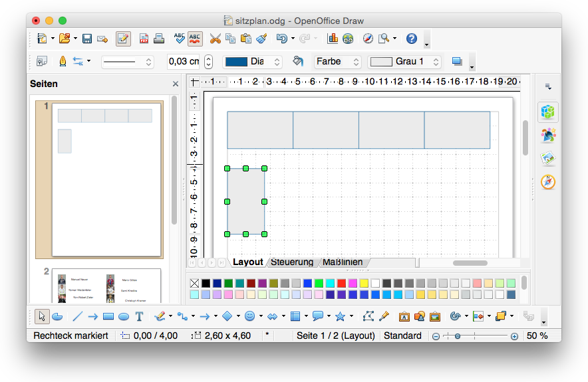Click the zoom slider handle
Screen dimensions: 588x382
pos(458,336)
